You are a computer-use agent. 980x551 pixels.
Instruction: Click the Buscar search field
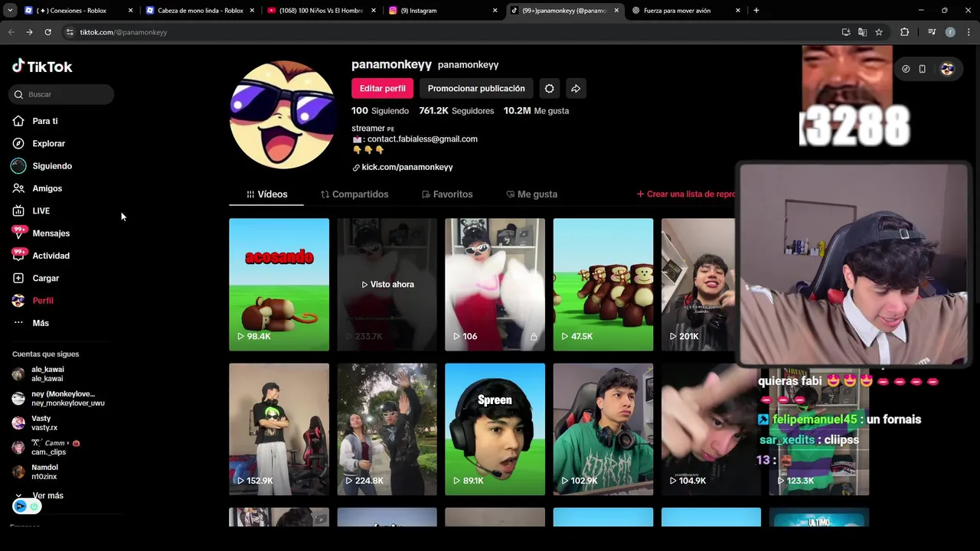click(x=62, y=94)
